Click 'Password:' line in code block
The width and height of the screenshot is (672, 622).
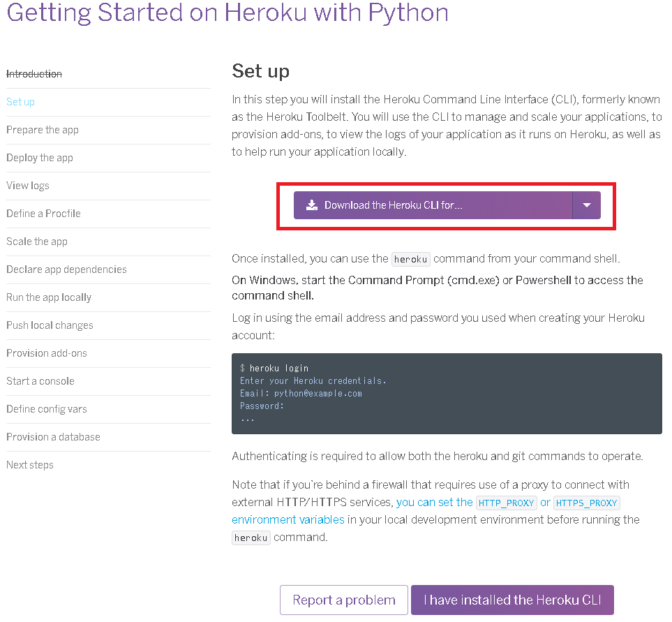pyautogui.click(x=262, y=406)
